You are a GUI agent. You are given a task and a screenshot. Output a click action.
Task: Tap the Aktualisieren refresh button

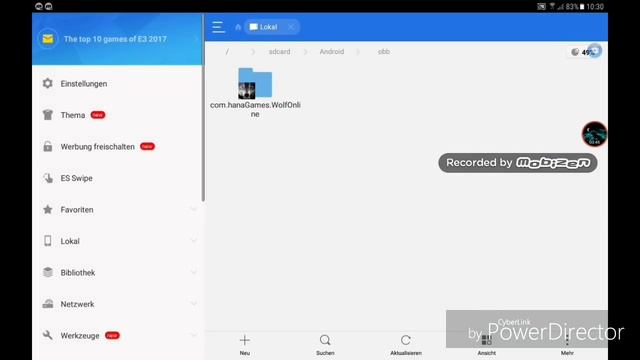click(406, 344)
